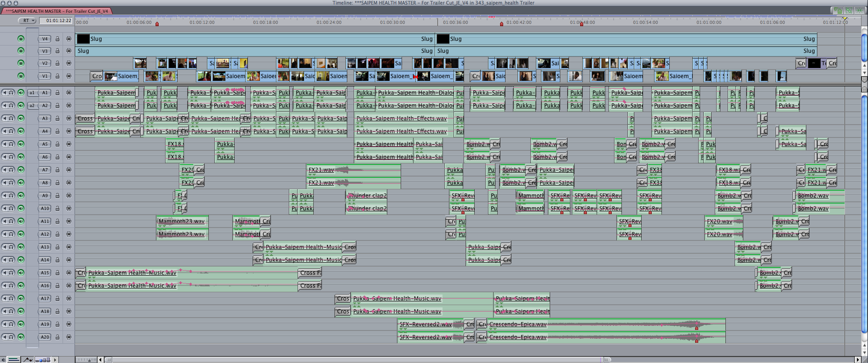Toggle linked selection button
This screenshot has height=363, width=868.
coord(849,10)
